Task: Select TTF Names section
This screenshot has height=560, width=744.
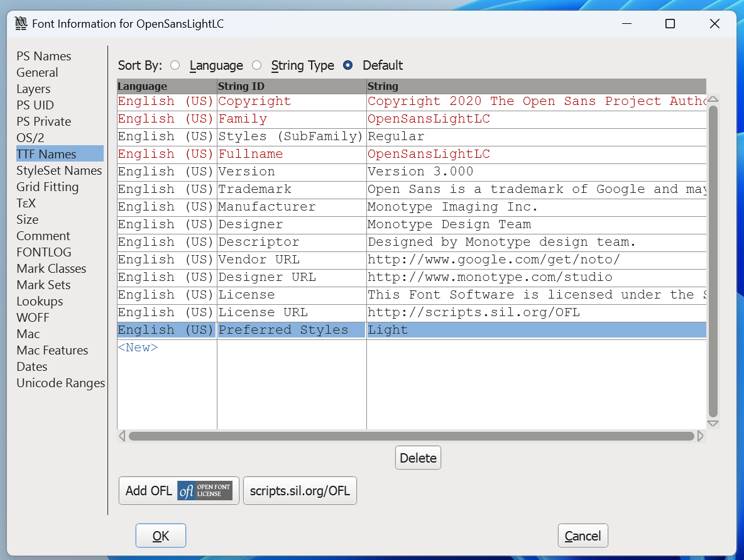Action: [60, 154]
